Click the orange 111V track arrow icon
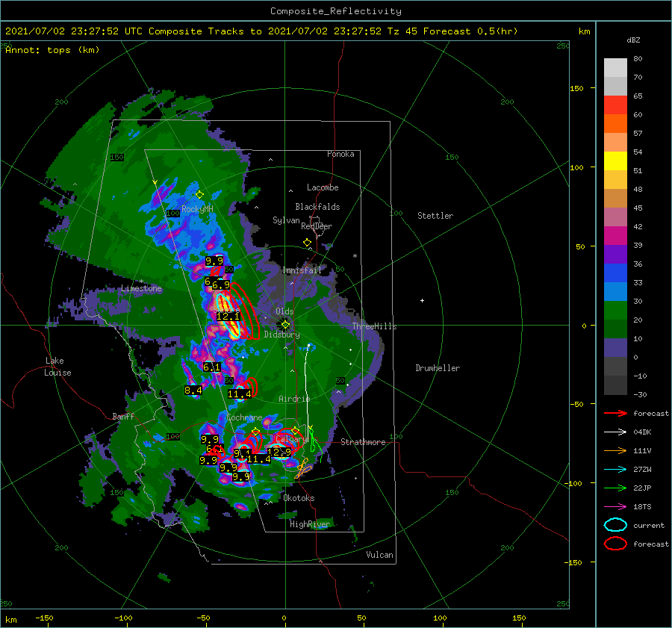 tap(615, 450)
